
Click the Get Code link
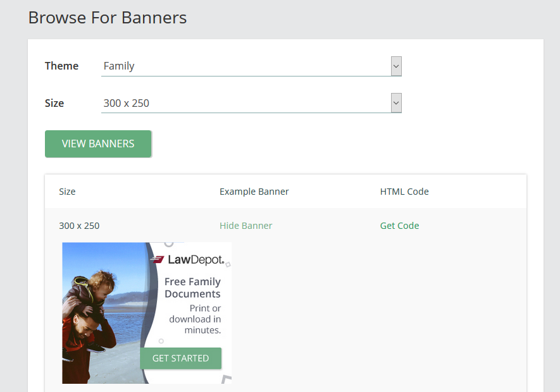click(x=399, y=226)
